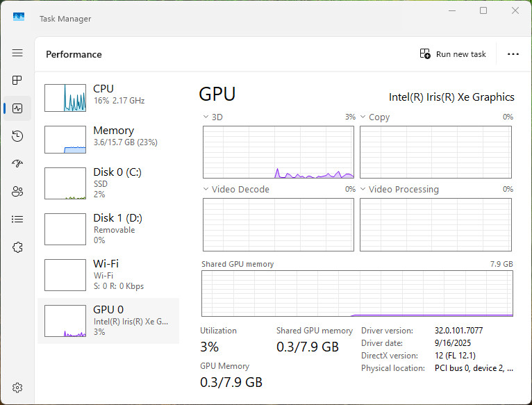Select the Memory performance item
Screen dimensions: 532x405
(x=108, y=140)
